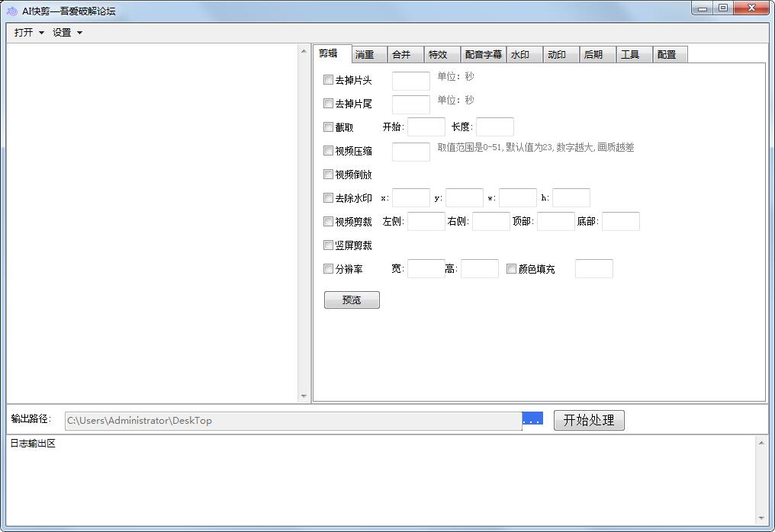Check the 去掉片尾 option
The width and height of the screenshot is (775, 532).
click(328, 103)
